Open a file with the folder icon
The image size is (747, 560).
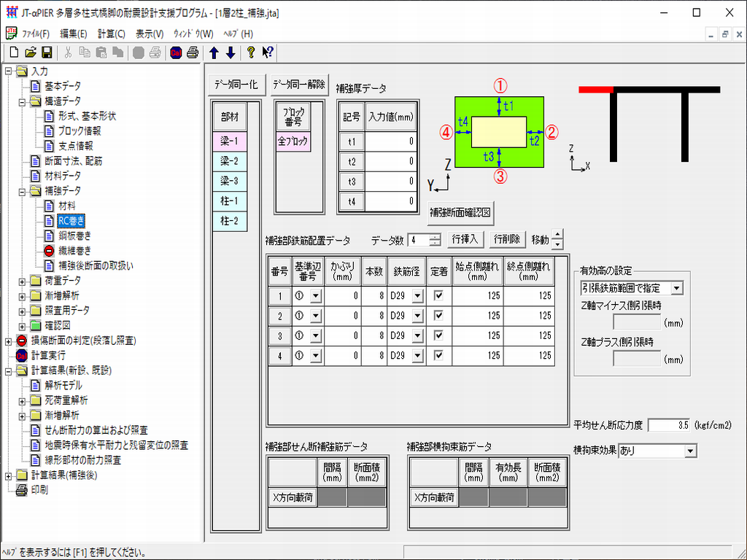tap(30, 52)
